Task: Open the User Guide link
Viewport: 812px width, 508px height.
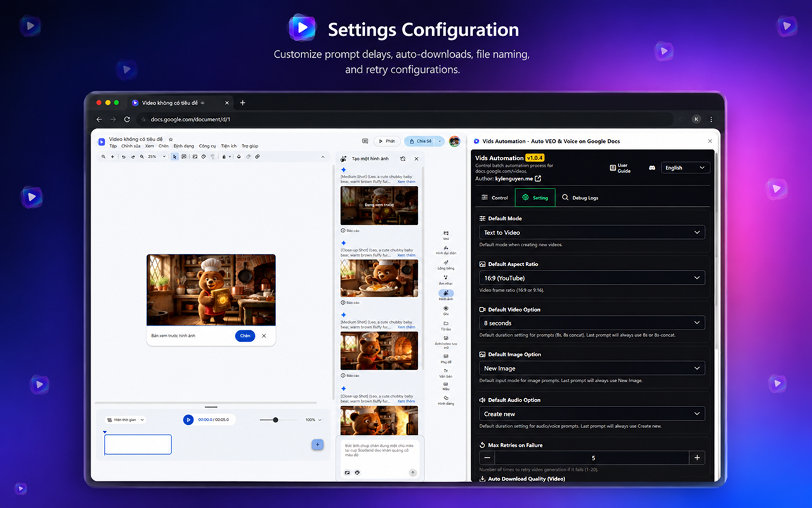Action: [620, 168]
